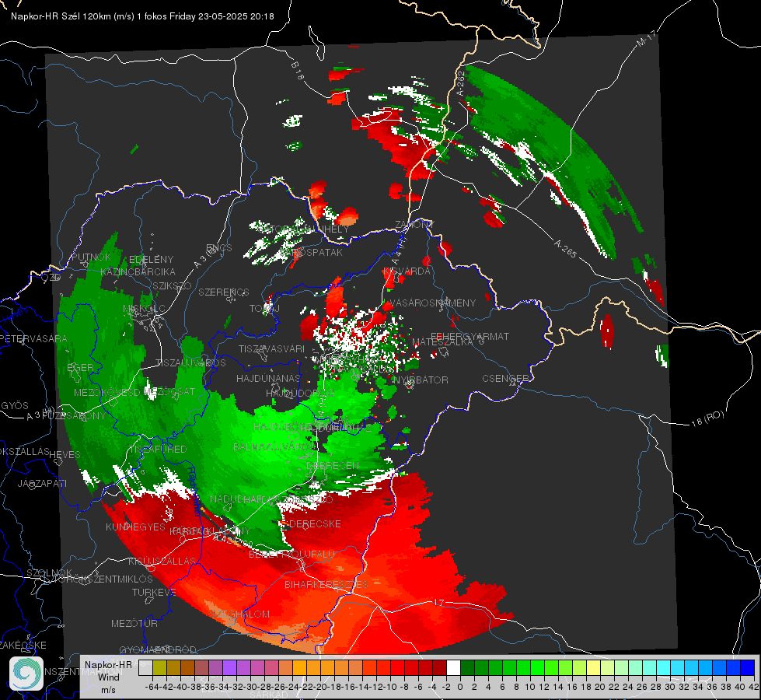Image resolution: width=761 pixels, height=700 pixels.
Task: Click the MÁTÉSZALKA city label
Action: tap(442, 341)
